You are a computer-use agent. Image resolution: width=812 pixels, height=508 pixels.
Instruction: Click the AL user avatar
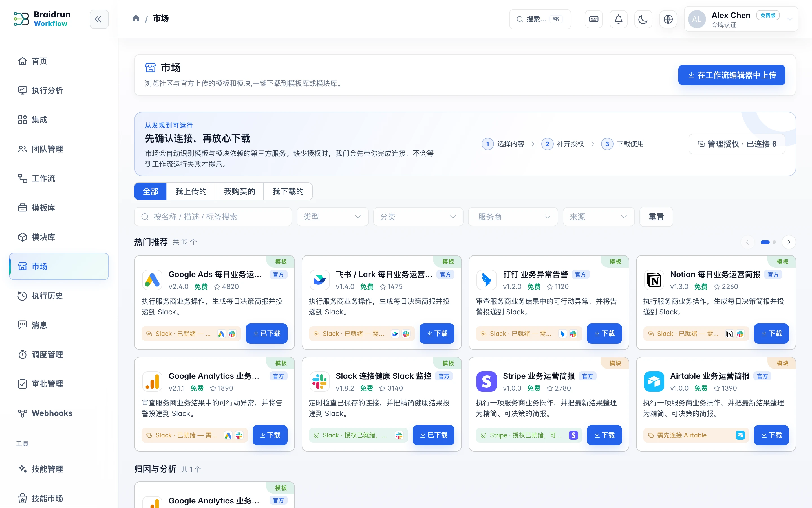697,19
